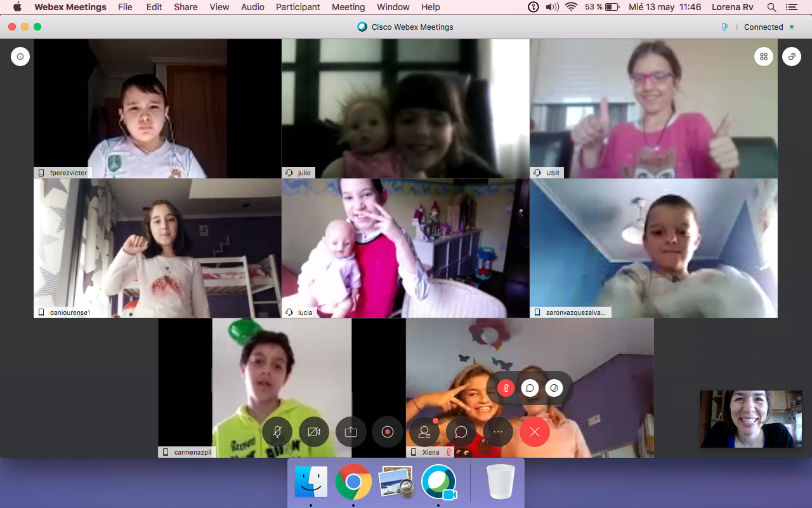
Task: Click the meeting info icon top-left
Action: click(x=20, y=57)
